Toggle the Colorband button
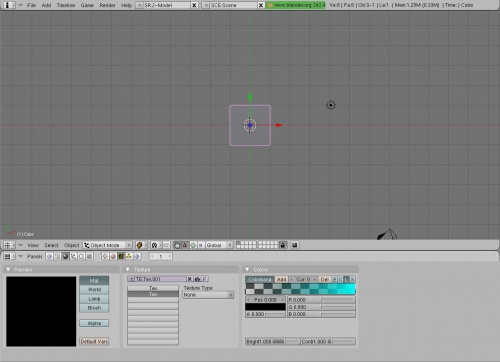 point(260,280)
